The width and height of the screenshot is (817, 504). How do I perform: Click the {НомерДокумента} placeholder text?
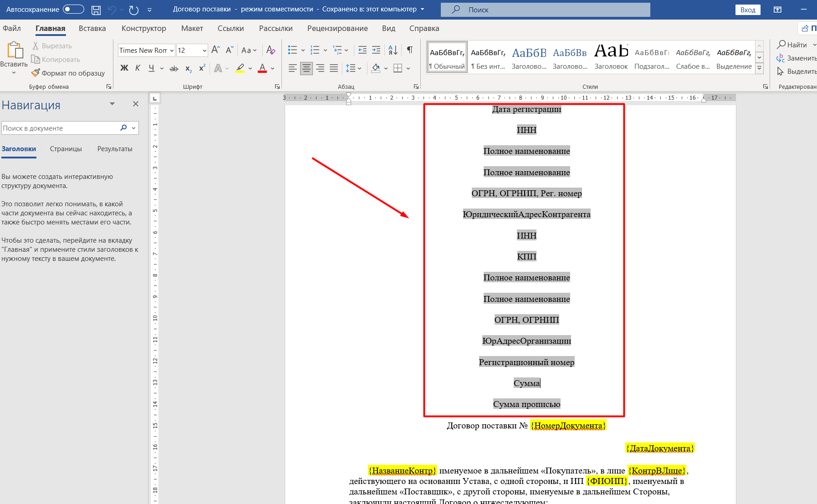pyautogui.click(x=568, y=426)
